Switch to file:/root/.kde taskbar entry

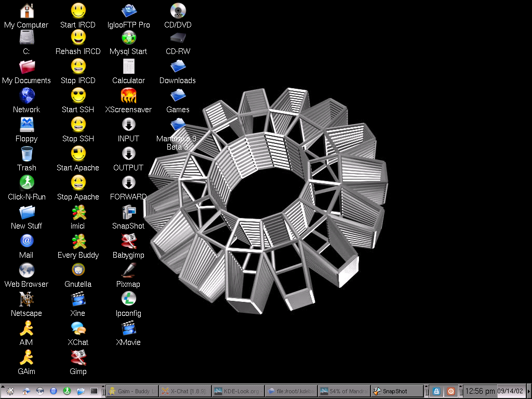click(x=291, y=391)
